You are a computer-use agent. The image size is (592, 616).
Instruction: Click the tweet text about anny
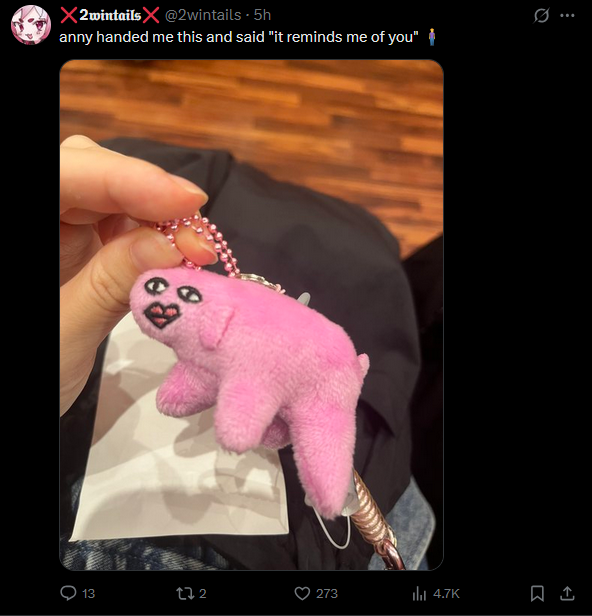click(239, 37)
